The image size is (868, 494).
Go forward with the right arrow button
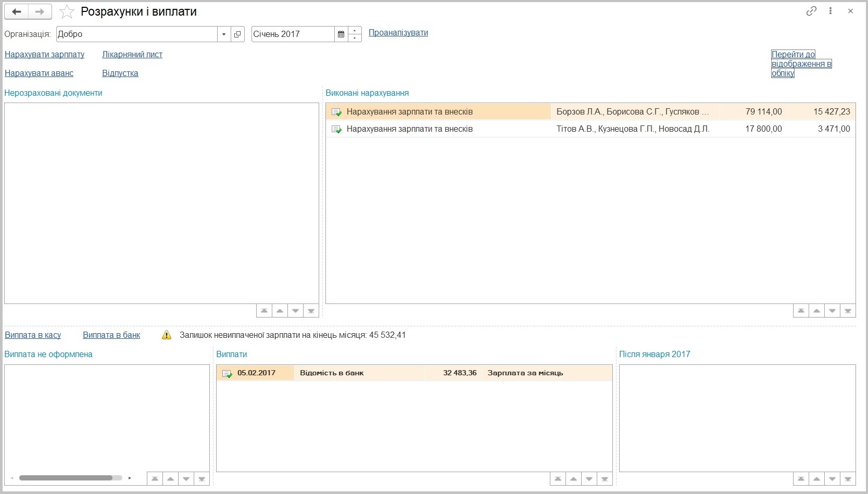(x=40, y=11)
